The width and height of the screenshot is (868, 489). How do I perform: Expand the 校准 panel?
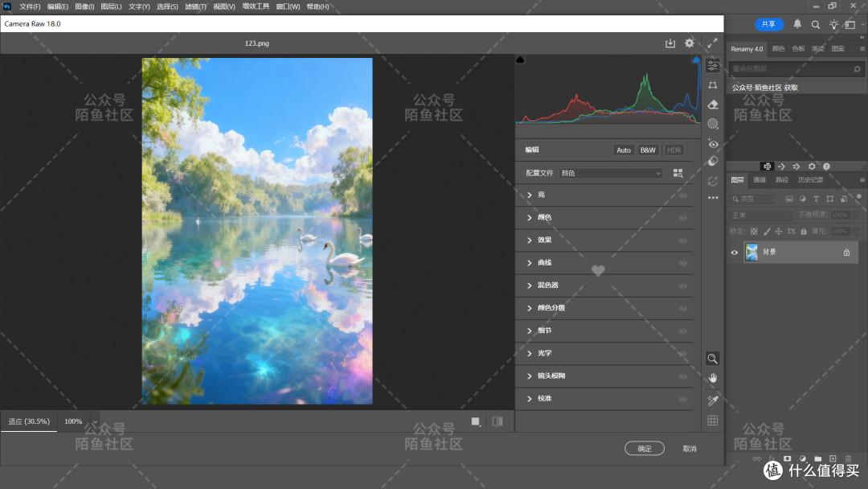pyautogui.click(x=529, y=399)
